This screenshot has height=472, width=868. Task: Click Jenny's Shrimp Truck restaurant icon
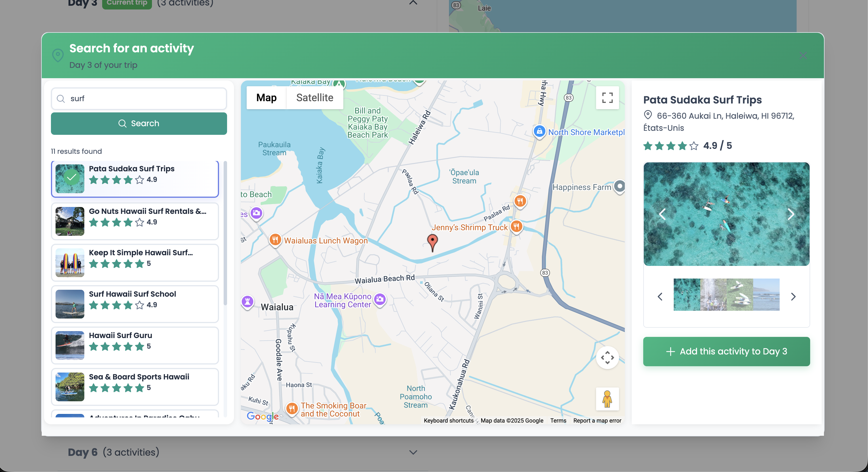tap(516, 226)
